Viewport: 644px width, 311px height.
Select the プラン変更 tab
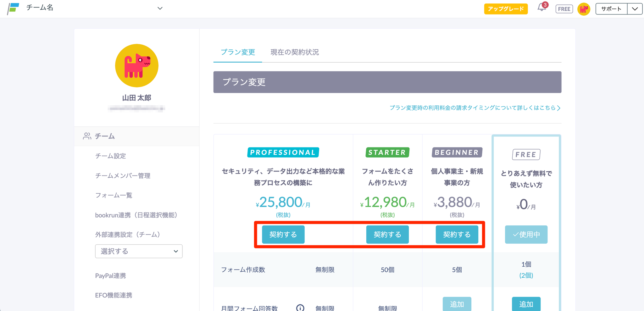238,52
